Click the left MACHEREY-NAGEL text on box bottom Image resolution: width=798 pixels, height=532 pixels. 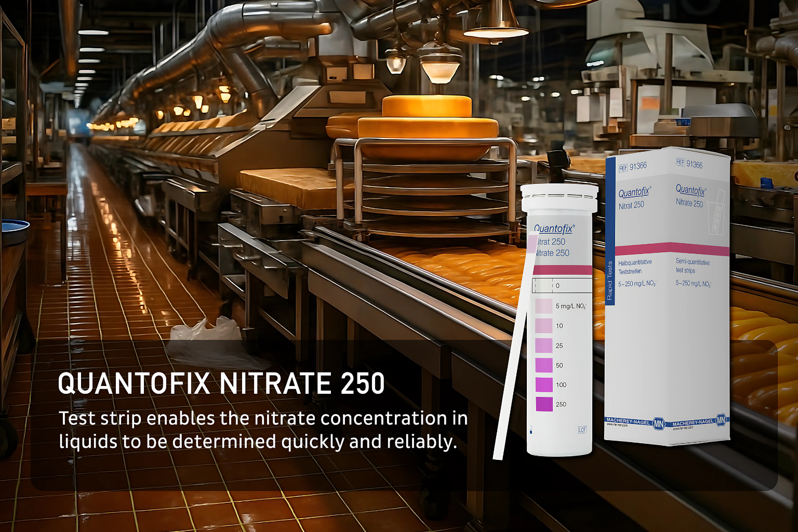[628, 421]
